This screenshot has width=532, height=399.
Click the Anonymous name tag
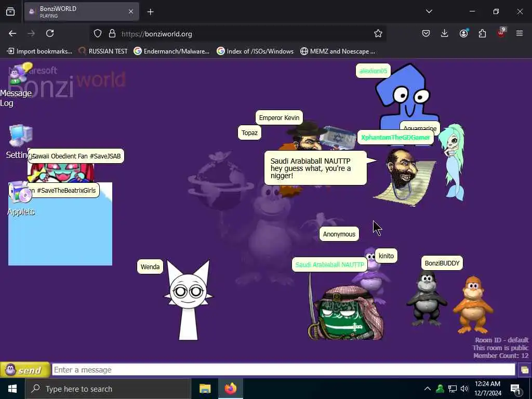[339, 234]
